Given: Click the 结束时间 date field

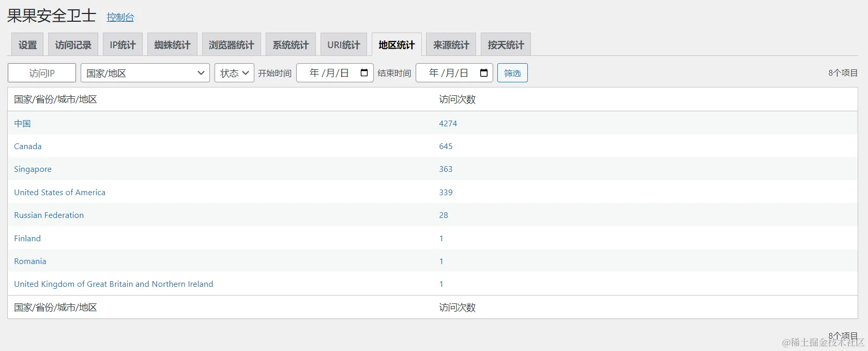Looking at the screenshot, I should (x=454, y=73).
